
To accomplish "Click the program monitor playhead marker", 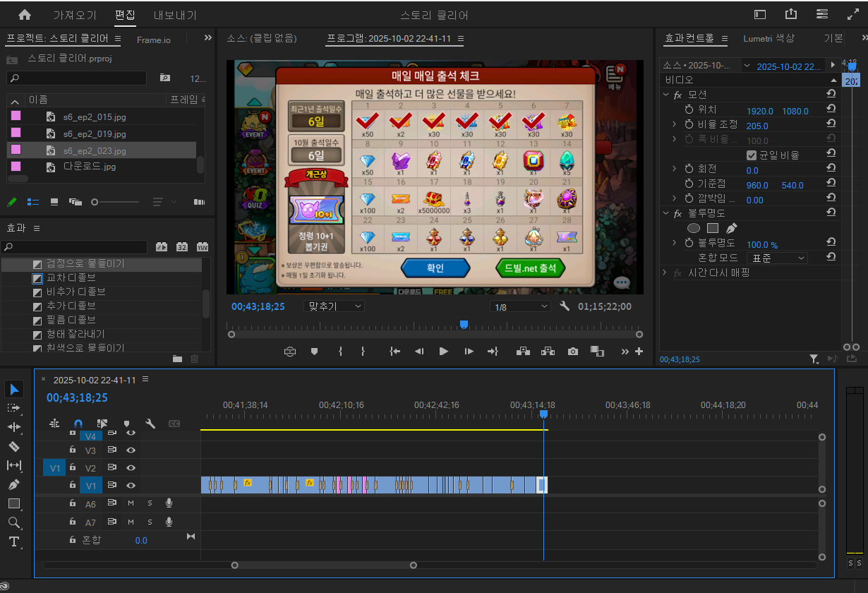I will tap(464, 324).
